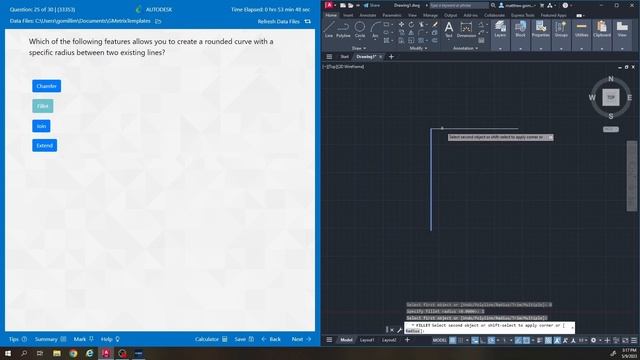The image size is (640, 360).
Task: Select the Rotate tool in Modify panel
Action: [x=411, y=24]
